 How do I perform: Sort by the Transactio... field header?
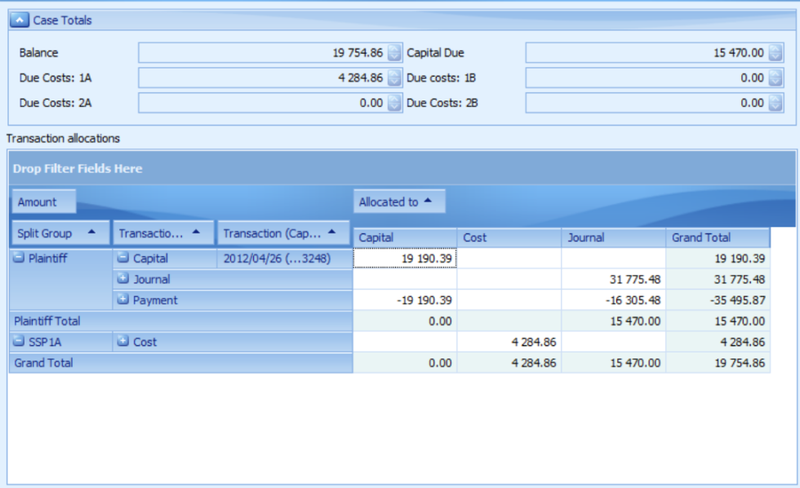[x=163, y=233]
